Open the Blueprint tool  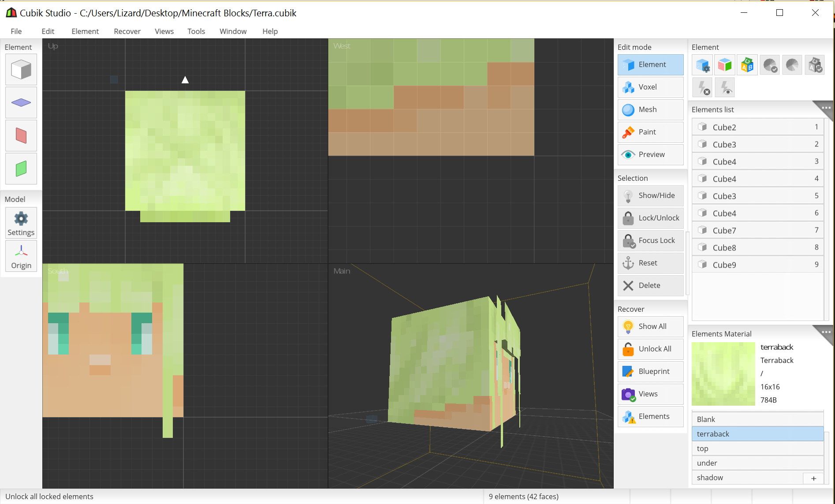click(650, 371)
